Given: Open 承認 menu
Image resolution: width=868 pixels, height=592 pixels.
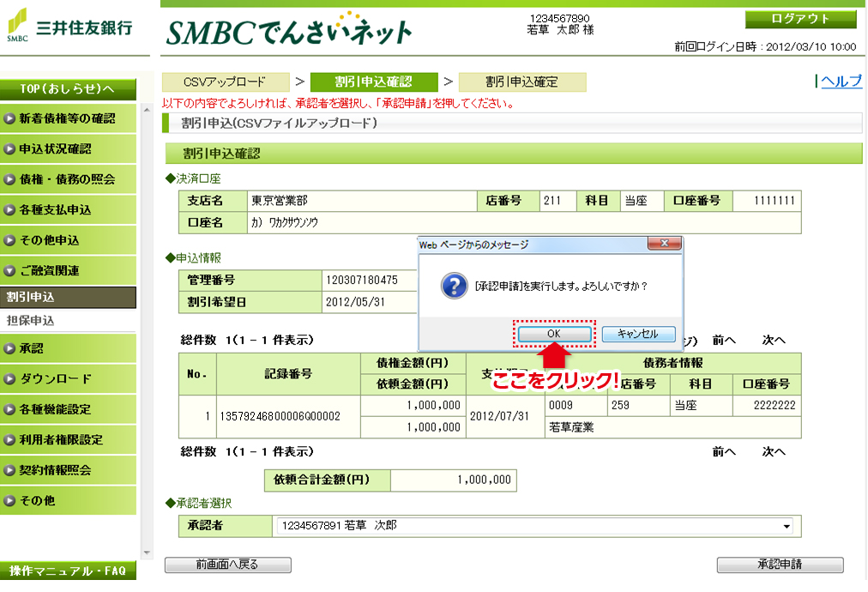Looking at the screenshot, I should point(68,348).
